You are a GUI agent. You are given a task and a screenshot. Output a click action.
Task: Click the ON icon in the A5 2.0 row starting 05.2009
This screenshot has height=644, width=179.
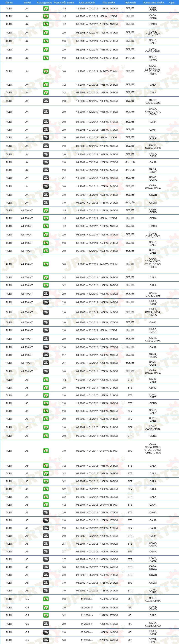[x=46, y=528]
